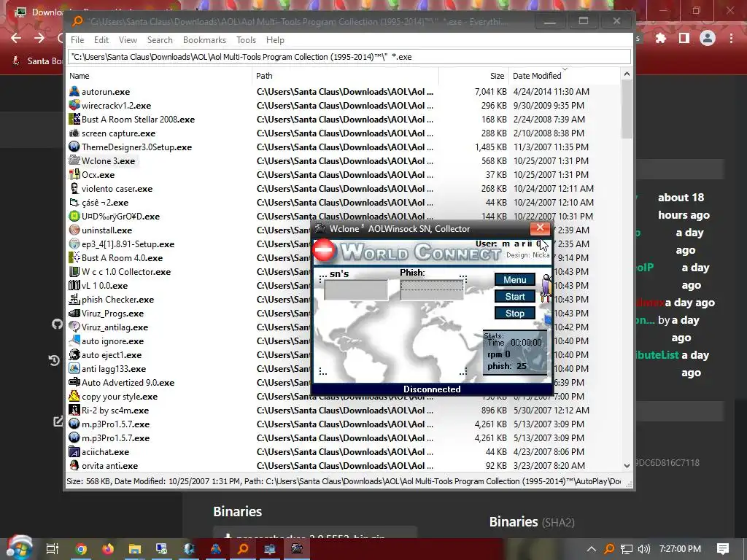Close the Wclone World Connect window
747x560 pixels.
coord(540,228)
